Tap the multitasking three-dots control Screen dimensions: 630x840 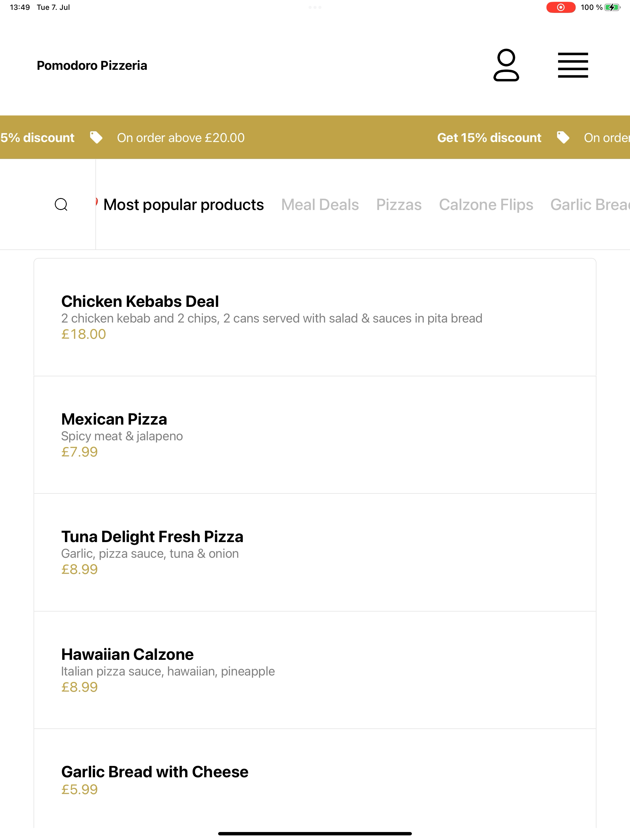315,7
